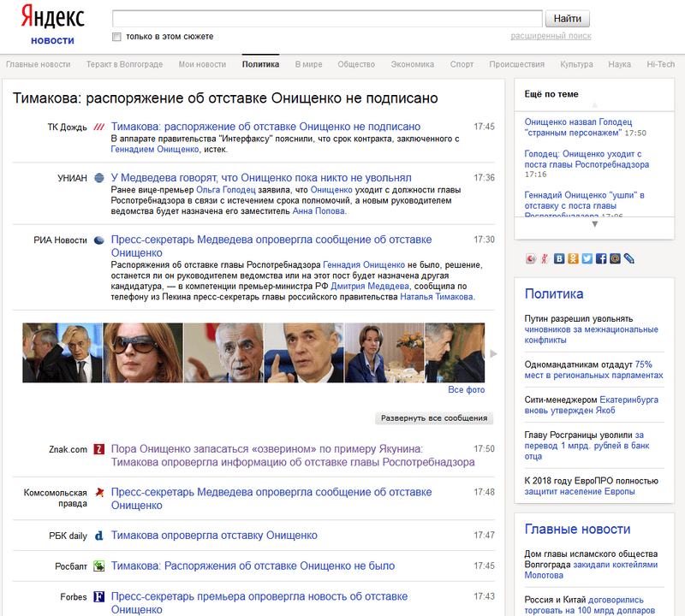The width and height of the screenshot is (685, 616).
Task: Share the story on Odnoklassniki
Action: (x=573, y=259)
